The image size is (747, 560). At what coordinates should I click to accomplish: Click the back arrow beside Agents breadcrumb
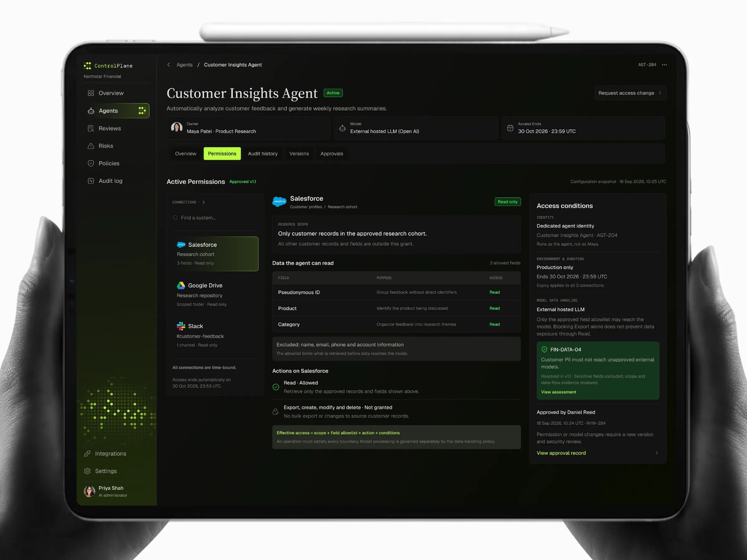coord(168,65)
